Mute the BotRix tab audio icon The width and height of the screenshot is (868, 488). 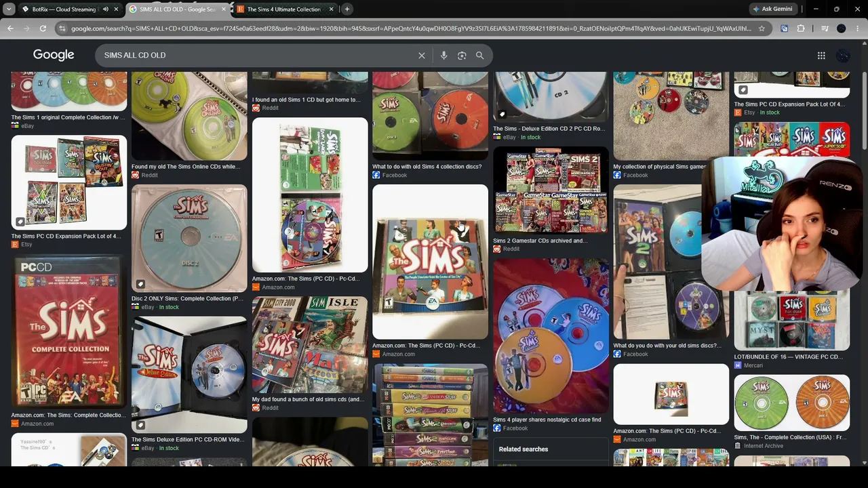(105, 9)
